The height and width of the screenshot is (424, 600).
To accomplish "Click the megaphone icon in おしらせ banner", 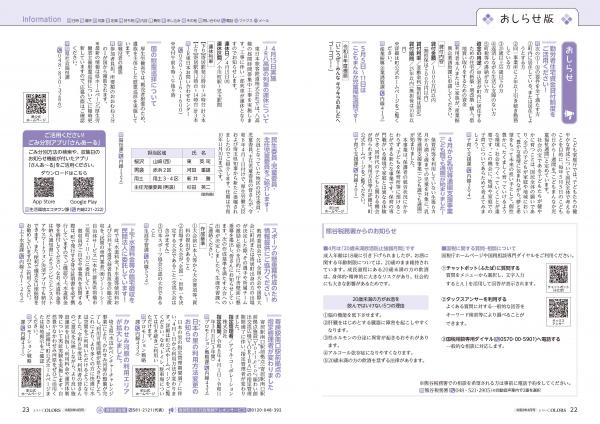I will tap(569, 114).
